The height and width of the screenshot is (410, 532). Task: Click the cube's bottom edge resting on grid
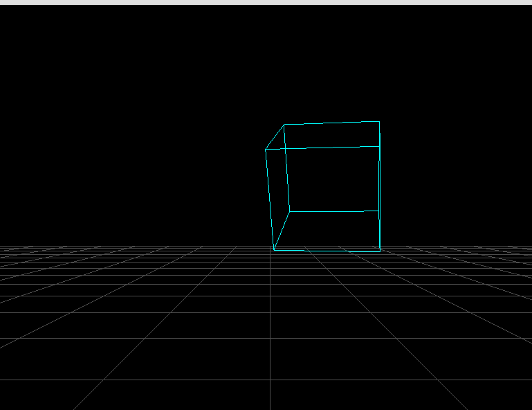327,251
